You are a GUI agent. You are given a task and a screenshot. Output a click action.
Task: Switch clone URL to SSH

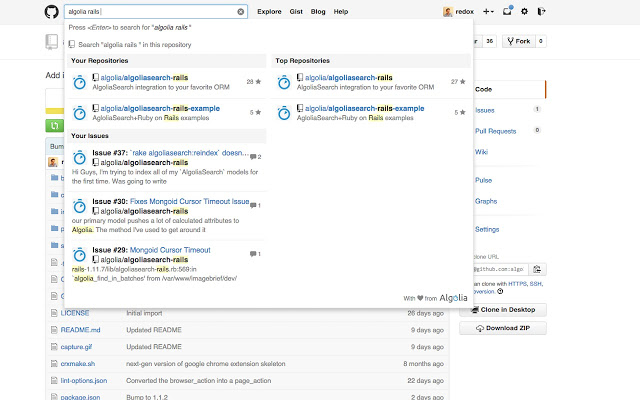coord(536,284)
